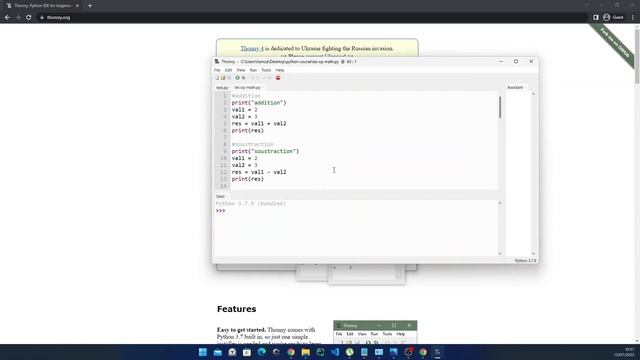This screenshot has height=360, width=640.
Task: Reload the thonny.org page
Action: click(x=29, y=18)
